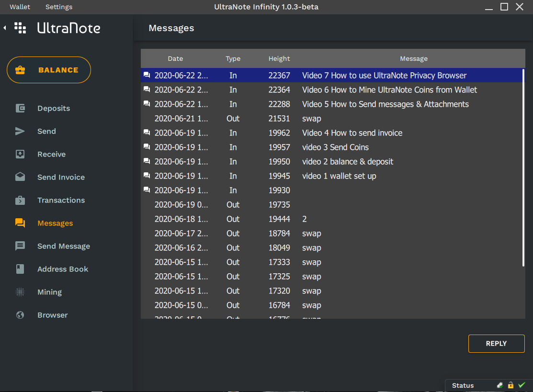
Task: Click the Send paper-plane icon
Action: pyautogui.click(x=20, y=131)
